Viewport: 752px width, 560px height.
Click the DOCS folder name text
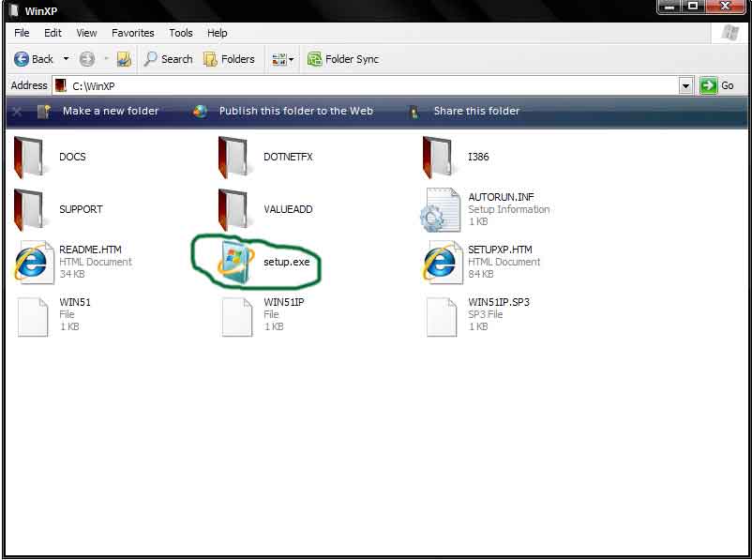72,157
